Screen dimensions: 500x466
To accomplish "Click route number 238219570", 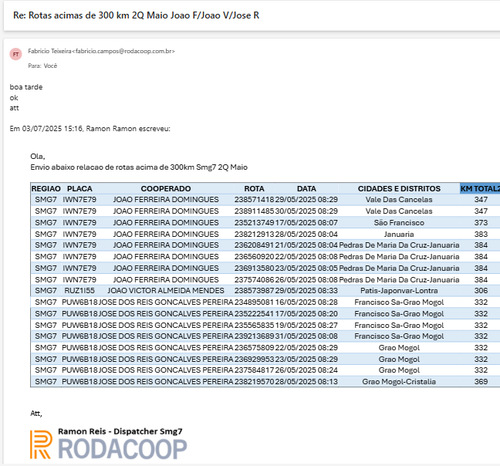I will coord(254,382).
